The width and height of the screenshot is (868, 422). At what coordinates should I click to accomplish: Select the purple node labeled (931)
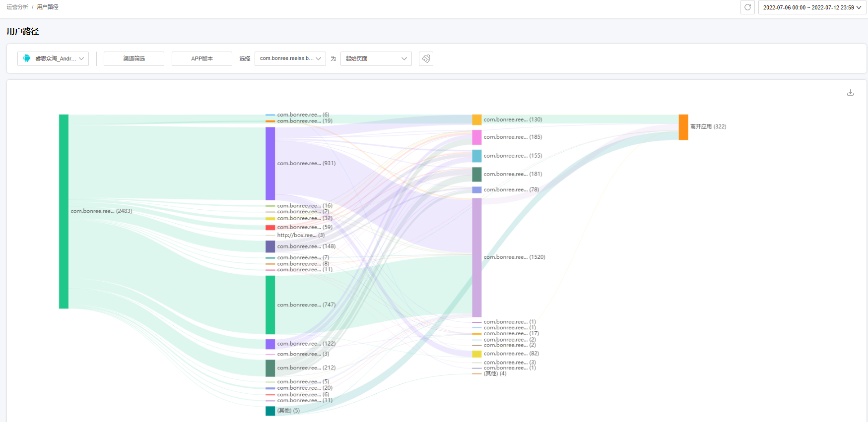270,163
